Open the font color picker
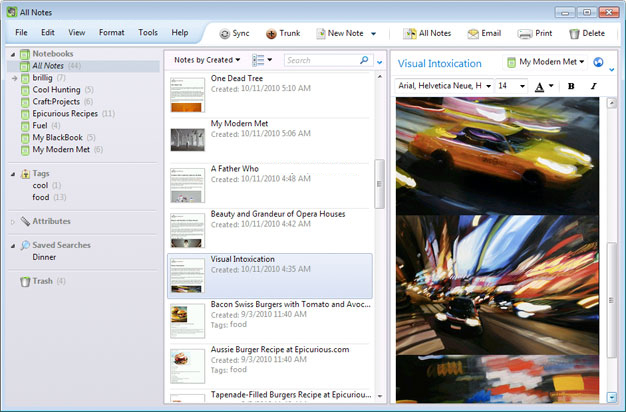This screenshot has height=412, width=626. pos(543,87)
